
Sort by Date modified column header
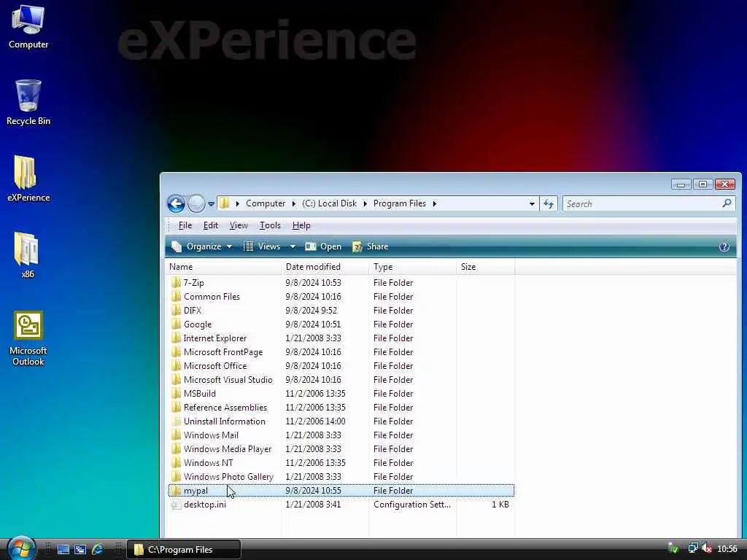(x=325, y=267)
